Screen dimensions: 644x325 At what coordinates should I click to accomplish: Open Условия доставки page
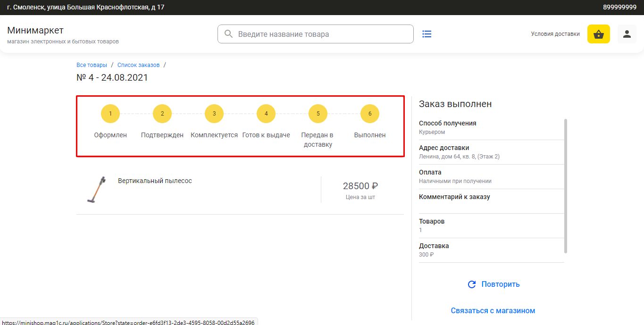pyautogui.click(x=555, y=34)
